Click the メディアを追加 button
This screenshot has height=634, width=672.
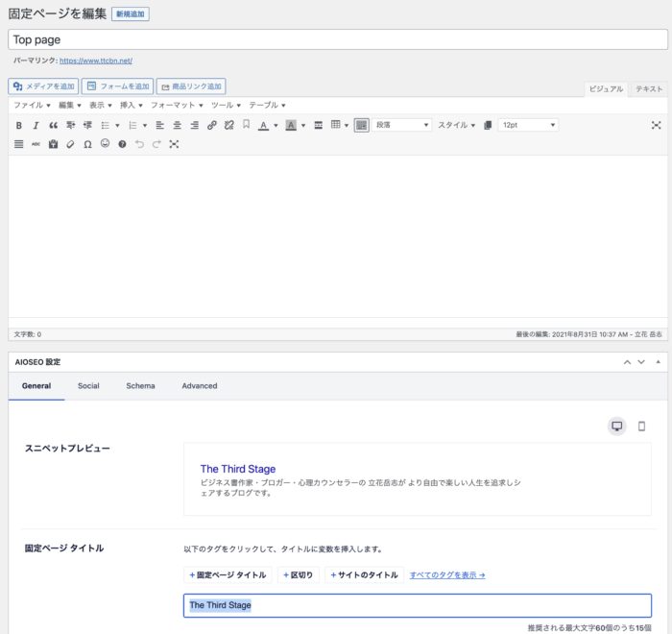43,86
